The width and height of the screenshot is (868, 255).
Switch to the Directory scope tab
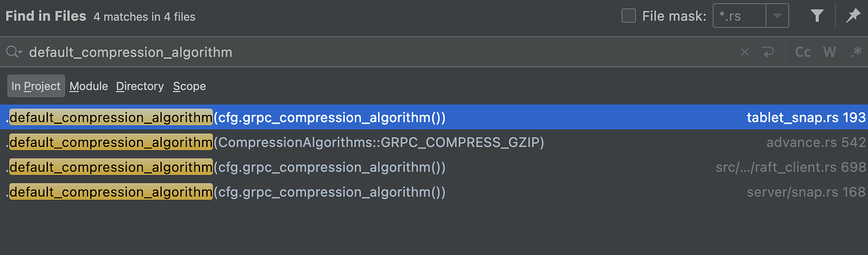140,86
